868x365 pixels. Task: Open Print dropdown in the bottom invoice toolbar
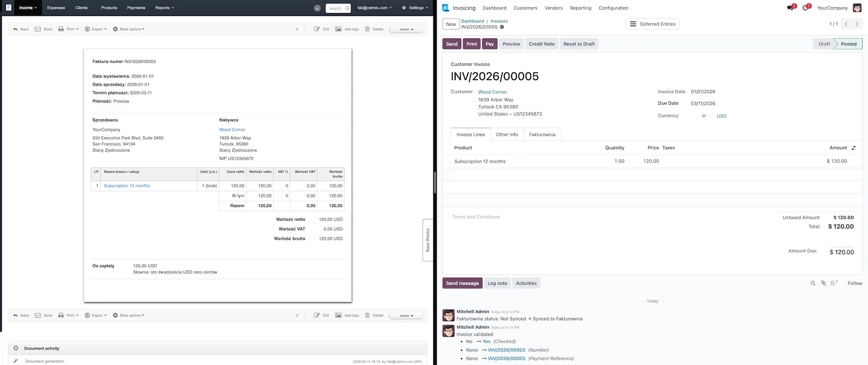(68, 315)
